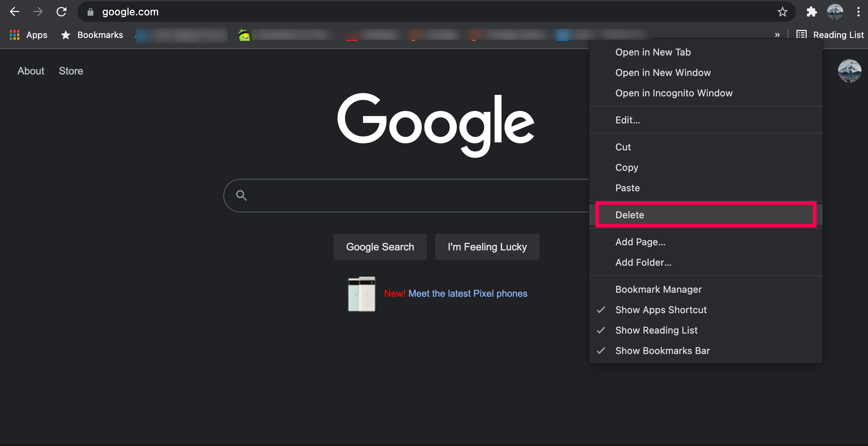Expand hidden bookmarks with double chevron

[x=777, y=35]
